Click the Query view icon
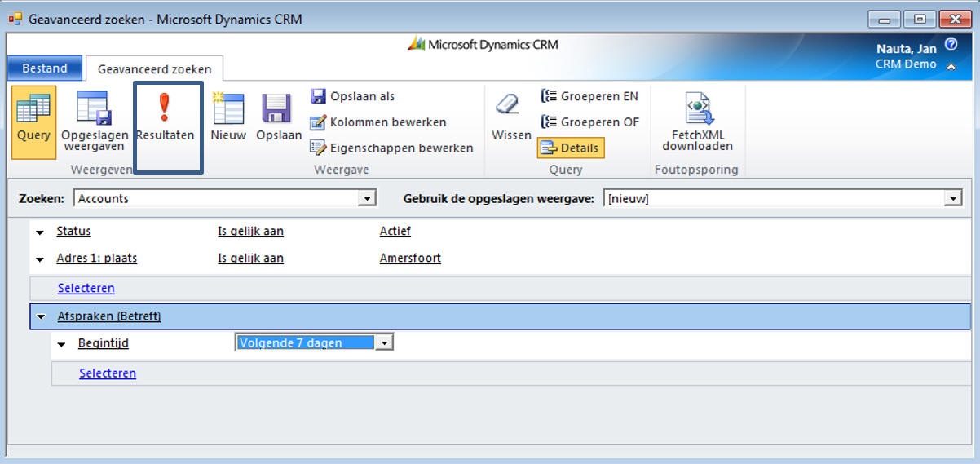This screenshot has width=980, height=464. (x=33, y=122)
